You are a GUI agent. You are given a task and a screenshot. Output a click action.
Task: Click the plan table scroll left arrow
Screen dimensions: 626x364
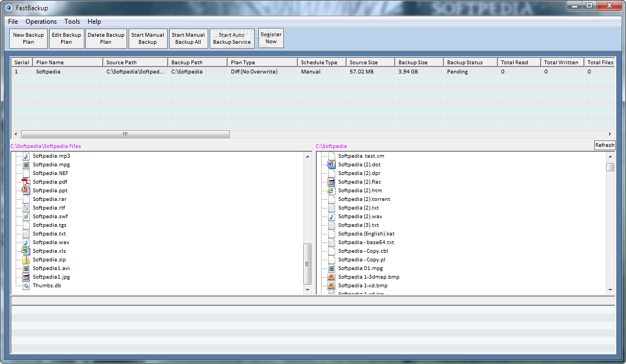[16, 134]
